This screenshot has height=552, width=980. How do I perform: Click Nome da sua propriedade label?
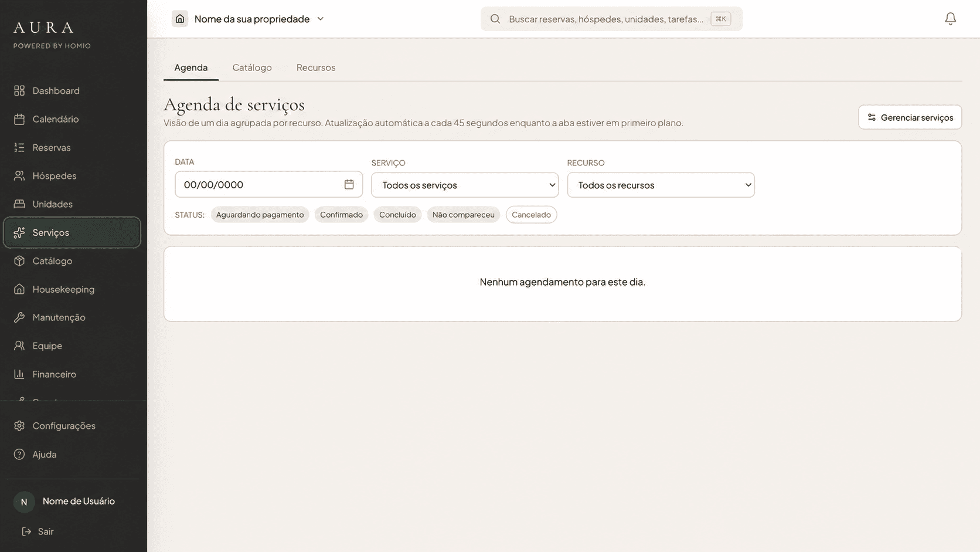(x=252, y=19)
